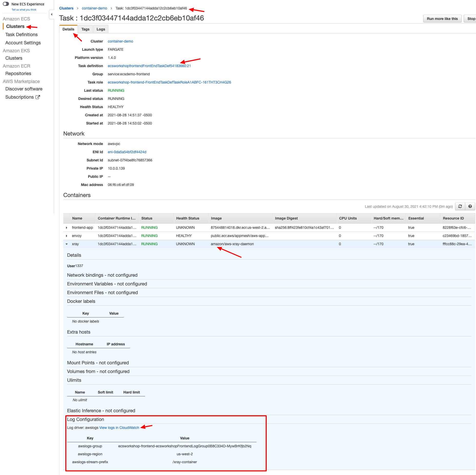476x475 pixels.
Task: Click the Run more like this button
Action: coord(442,18)
